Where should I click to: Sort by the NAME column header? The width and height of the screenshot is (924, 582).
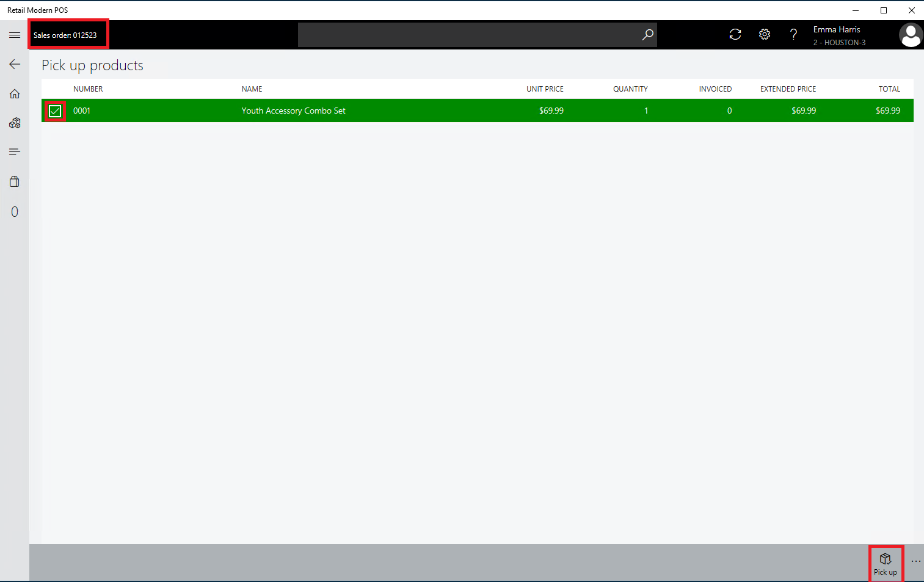point(252,89)
